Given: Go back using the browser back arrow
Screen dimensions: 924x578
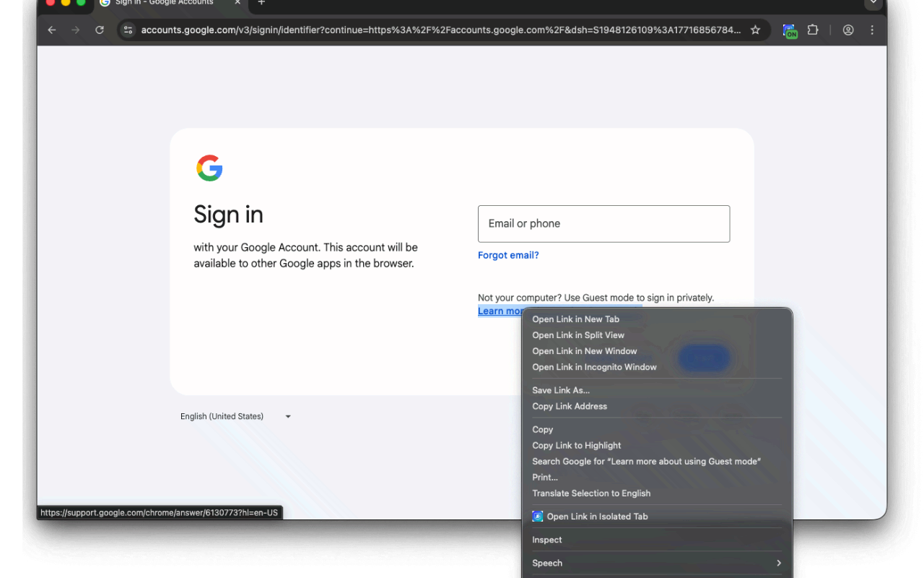Looking at the screenshot, I should point(52,30).
